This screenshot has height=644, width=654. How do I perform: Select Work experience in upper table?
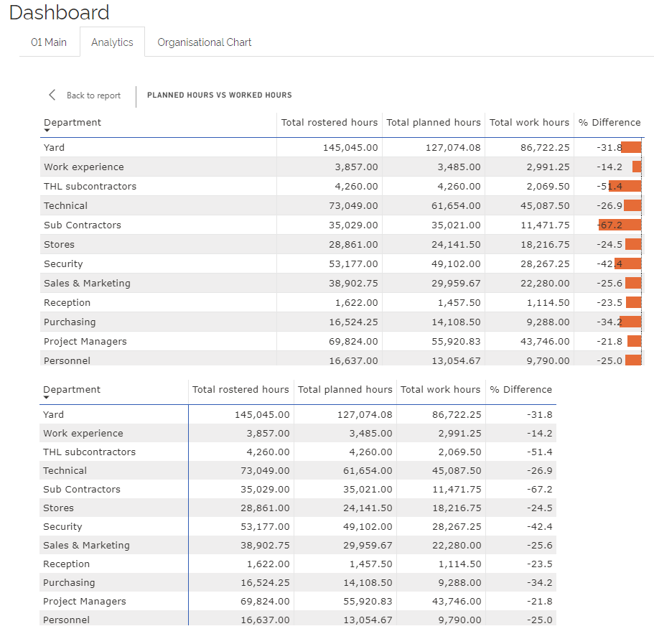point(84,167)
